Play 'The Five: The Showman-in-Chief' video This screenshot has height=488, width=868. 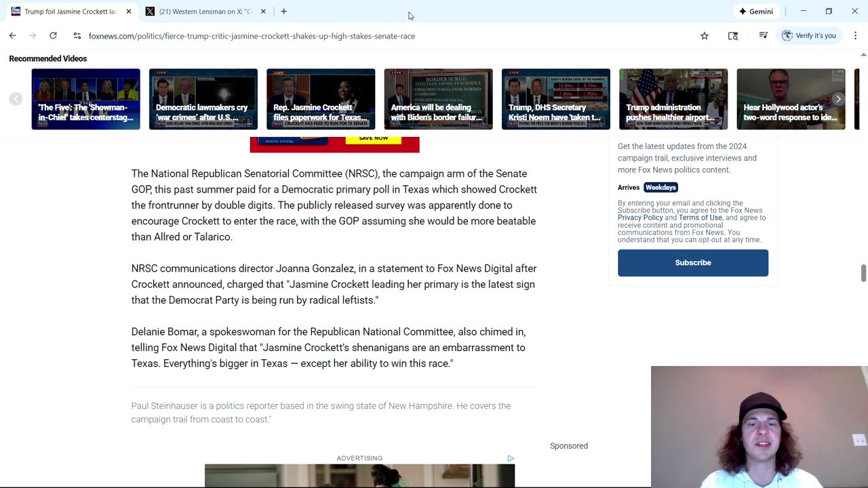tap(85, 99)
